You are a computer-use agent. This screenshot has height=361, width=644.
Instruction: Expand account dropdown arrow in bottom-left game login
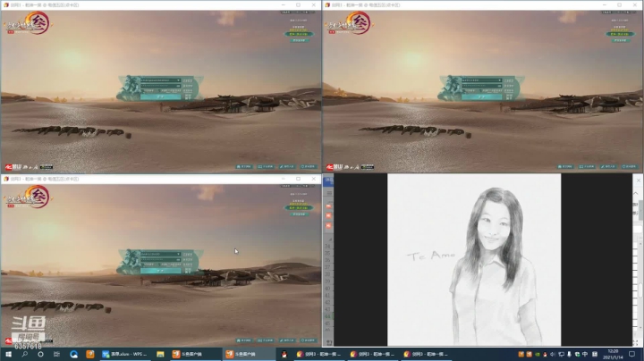(178, 254)
